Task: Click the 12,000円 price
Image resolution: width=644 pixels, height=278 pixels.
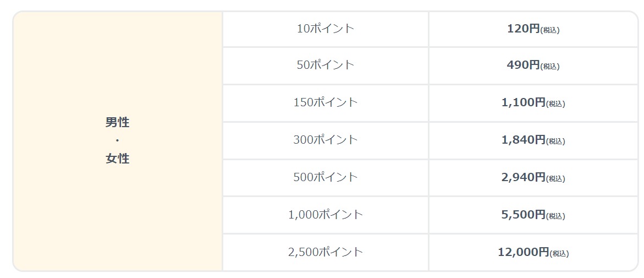Action: [x=523, y=252]
